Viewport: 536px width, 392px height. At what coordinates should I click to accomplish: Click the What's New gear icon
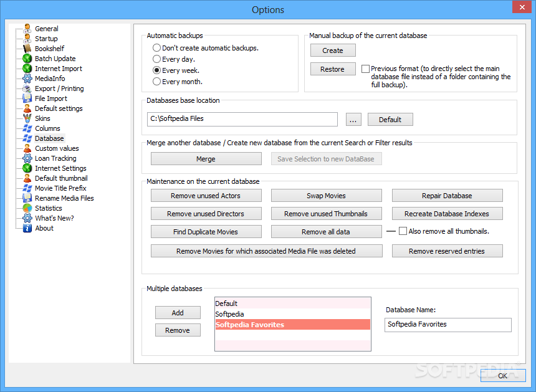coord(27,218)
